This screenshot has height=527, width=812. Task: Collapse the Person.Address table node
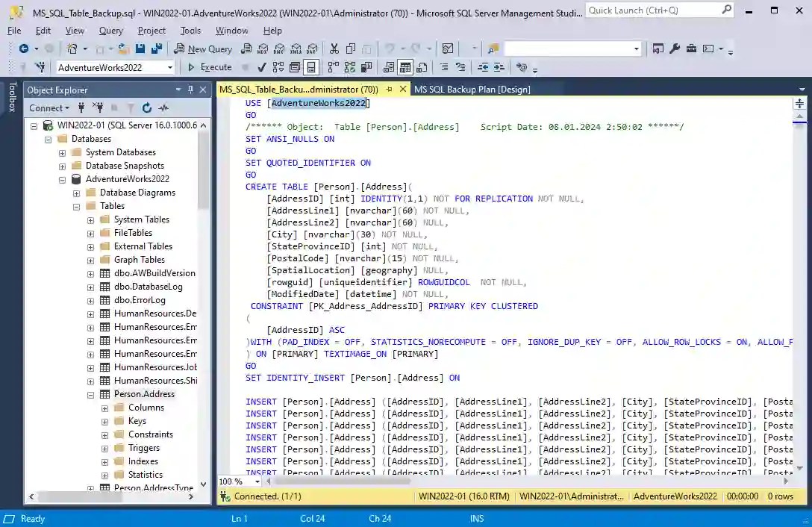click(90, 395)
